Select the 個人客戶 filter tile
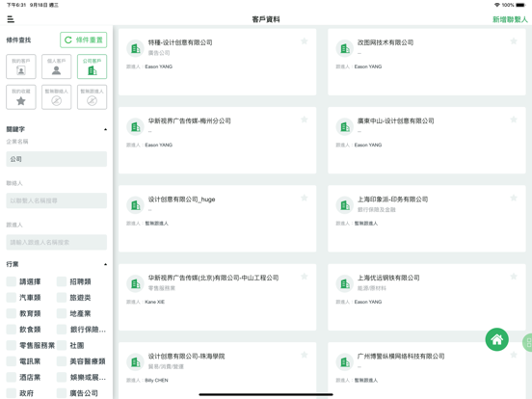 point(56,66)
